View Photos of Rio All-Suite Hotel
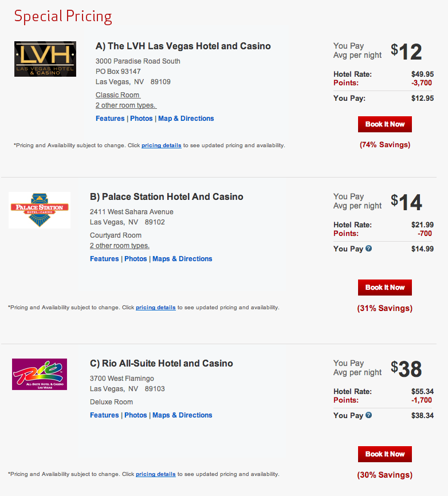The image size is (448, 496). (x=136, y=415)
